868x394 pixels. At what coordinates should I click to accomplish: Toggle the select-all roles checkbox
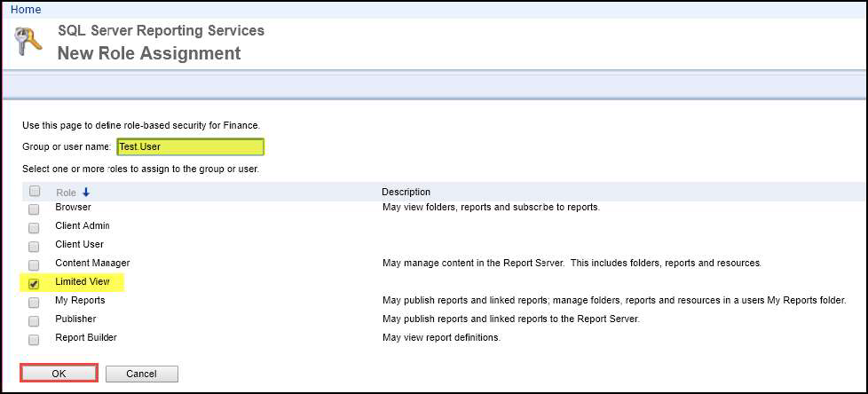tap(35, 192)
